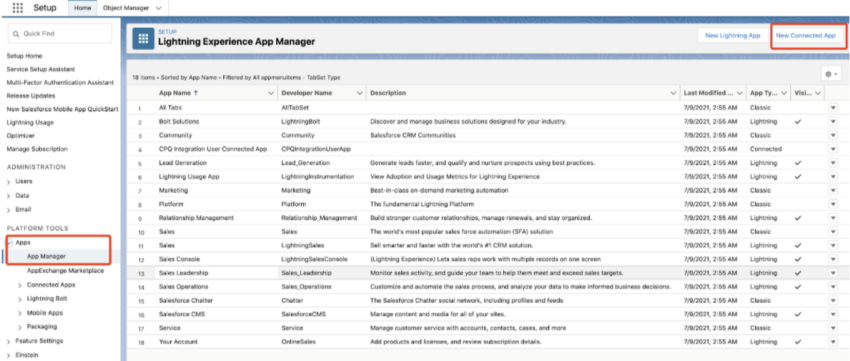The image size is (850, 361).
Task: Open the App Launcher grid icon
Action: tap(17, 8)
